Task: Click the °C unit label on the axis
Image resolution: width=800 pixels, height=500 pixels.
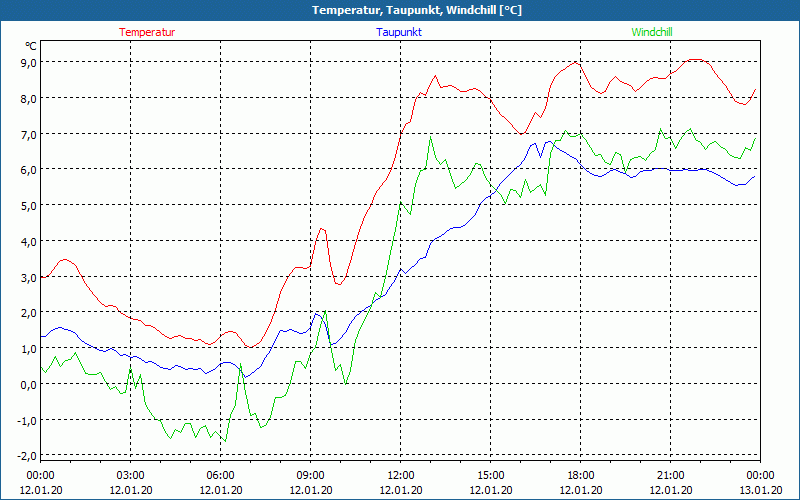Action: [x=31, y=46]
